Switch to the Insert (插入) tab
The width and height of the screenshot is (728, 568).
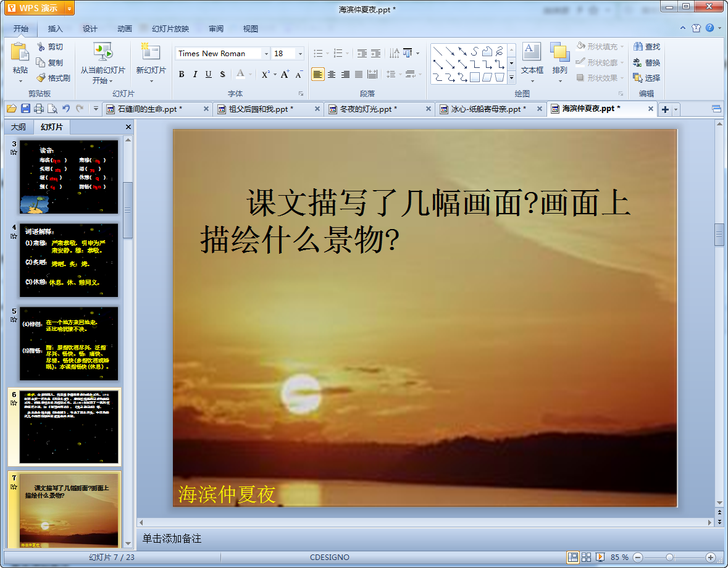point(55,29)
